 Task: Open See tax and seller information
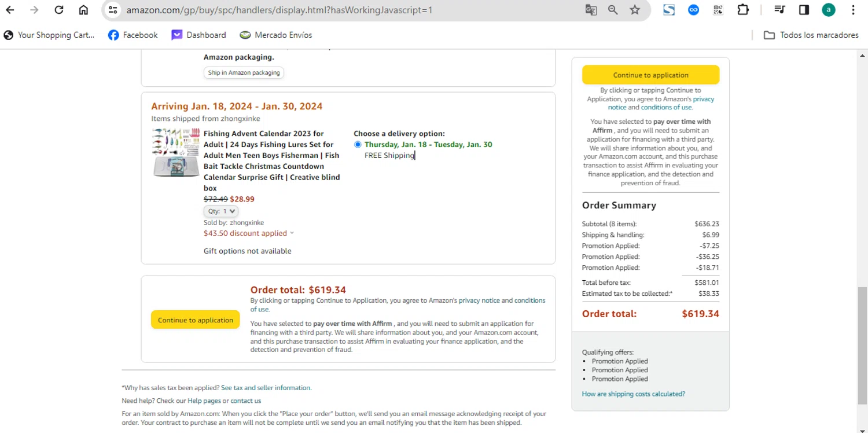(x=266, y=388)
